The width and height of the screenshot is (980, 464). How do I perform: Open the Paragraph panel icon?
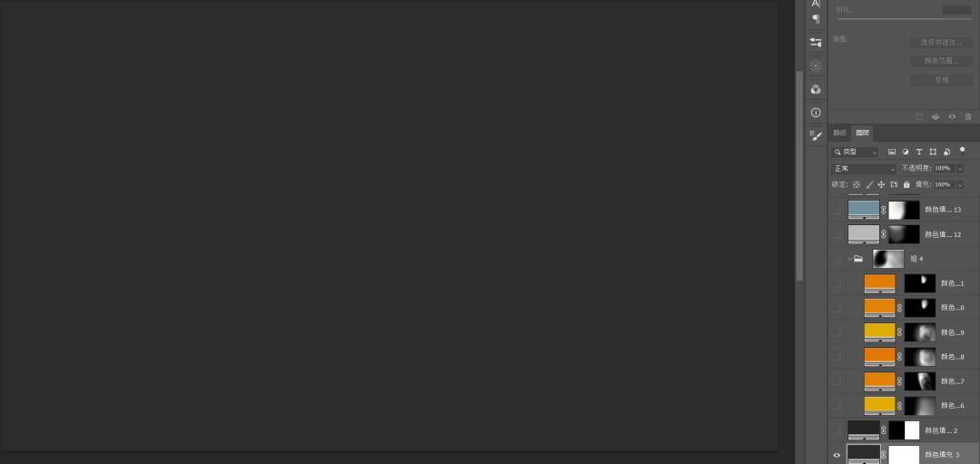click(x=816, y=19)
